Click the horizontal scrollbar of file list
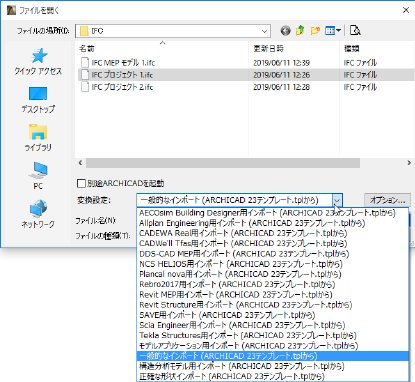 coord(223,163)
